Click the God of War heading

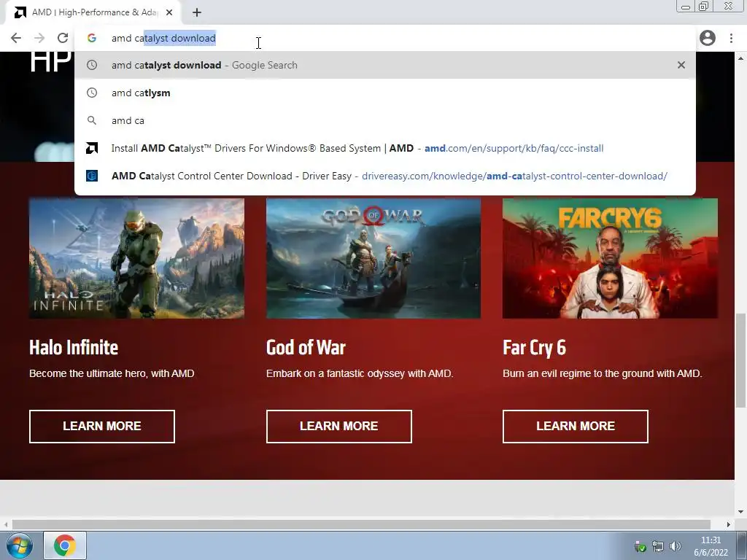306,348
